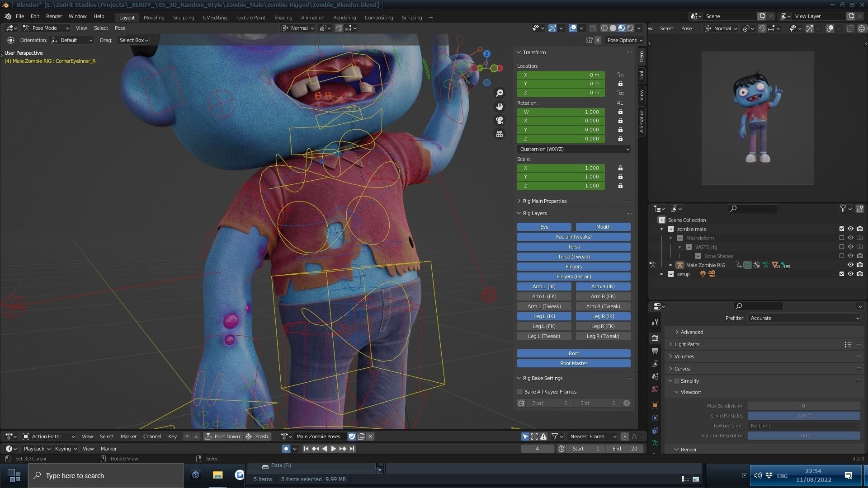Switch to the Animation workspace tab
Image resolution: width=868 pixels, height=488 pixels.
point(312,18)
